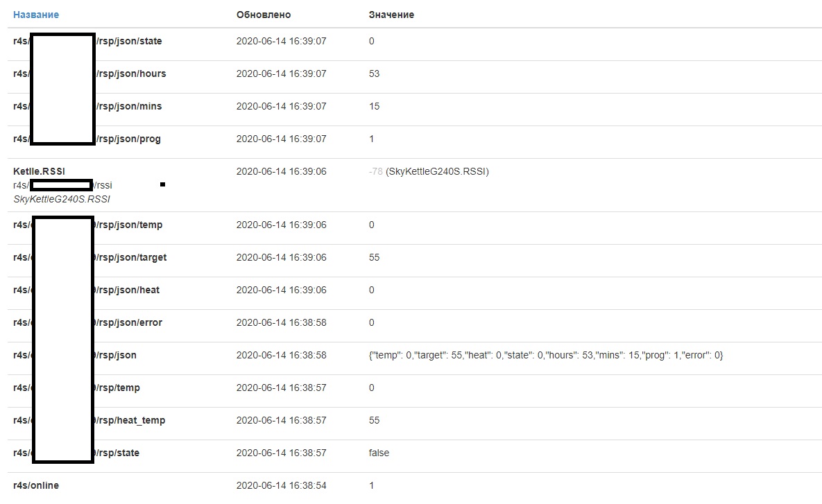Click the SkyKettleG240S.RSSI italic label
Screen dimensions: 822x504
61,199
